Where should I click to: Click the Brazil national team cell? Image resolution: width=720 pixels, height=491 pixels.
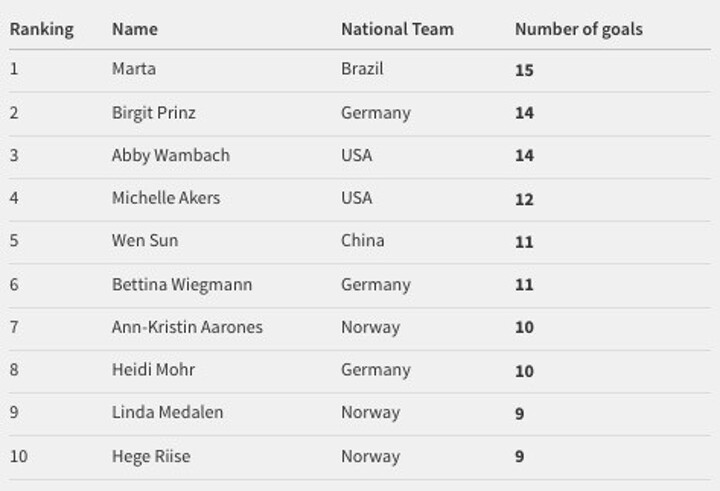click(362, 69)
